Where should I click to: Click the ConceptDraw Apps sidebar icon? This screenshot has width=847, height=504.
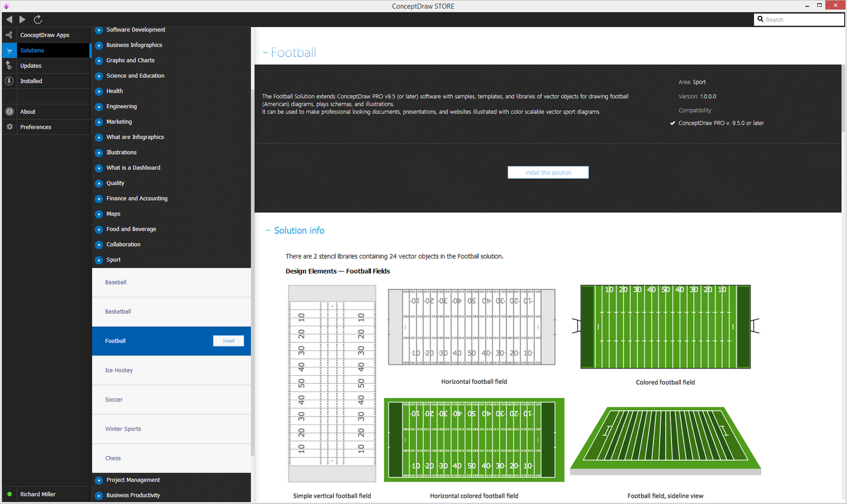coord(9,35)
